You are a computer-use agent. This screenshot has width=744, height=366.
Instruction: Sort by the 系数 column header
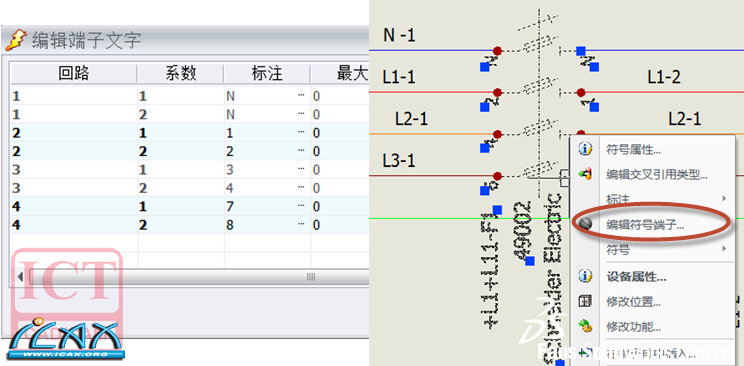click(x=180, y=74)
